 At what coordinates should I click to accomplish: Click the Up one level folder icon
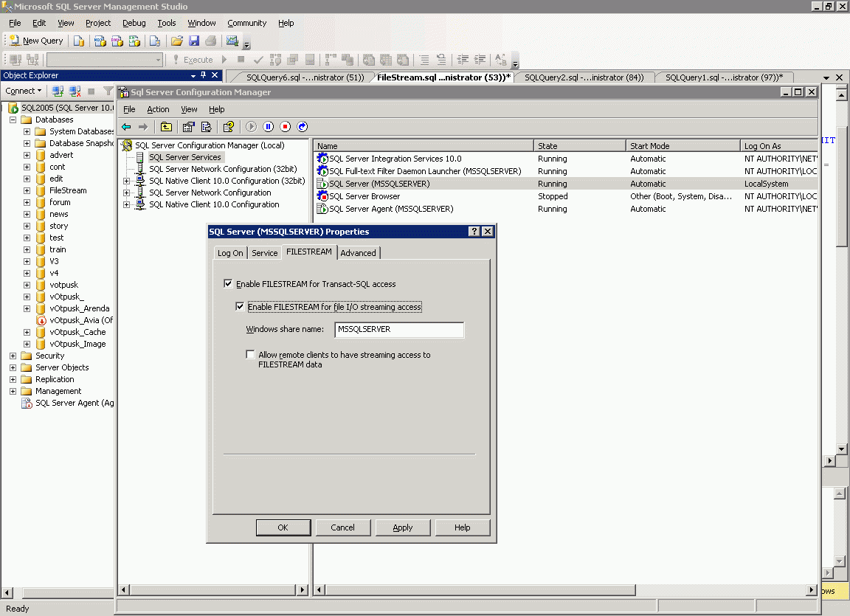167,127
